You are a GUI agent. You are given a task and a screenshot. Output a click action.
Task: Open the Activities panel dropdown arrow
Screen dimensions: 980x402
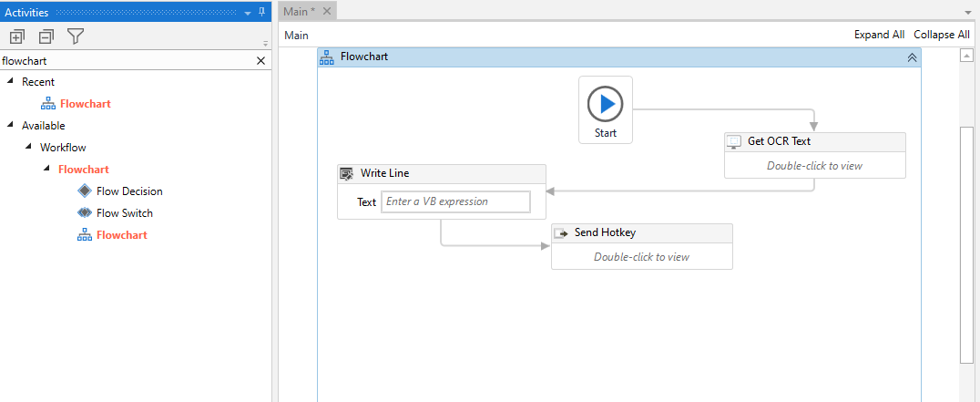point(248,13)
